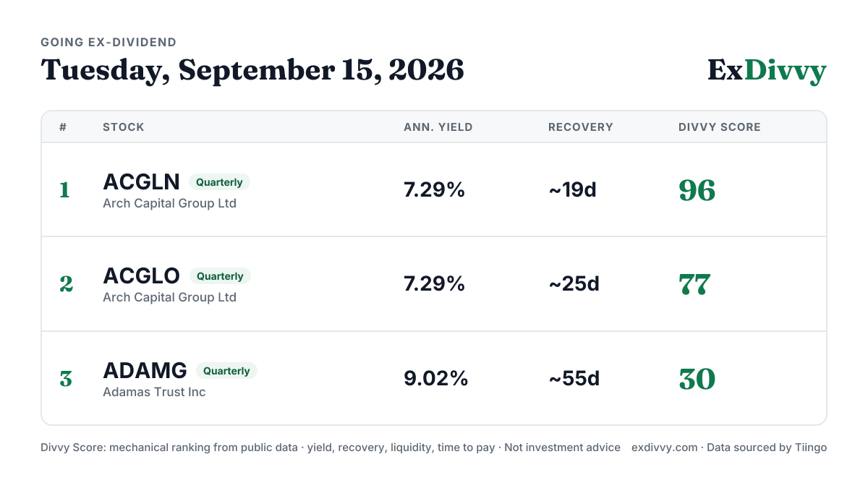The height and width of the screenshot is (488, 868).
Task: Open the ACGLO ticker symbol
Action: [142, 276]
